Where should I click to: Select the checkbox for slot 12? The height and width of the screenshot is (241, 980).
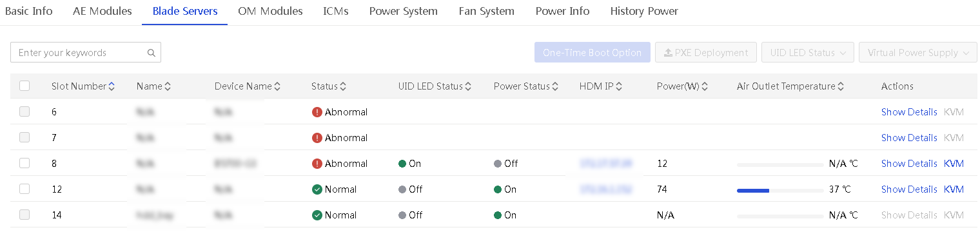[x=24, y=189]
